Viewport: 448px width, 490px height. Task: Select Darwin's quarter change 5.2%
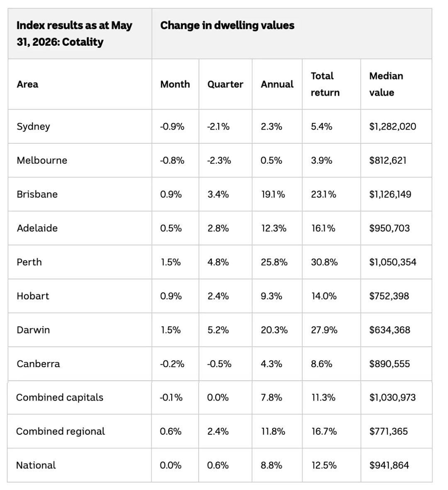click(x=218, y=330)
